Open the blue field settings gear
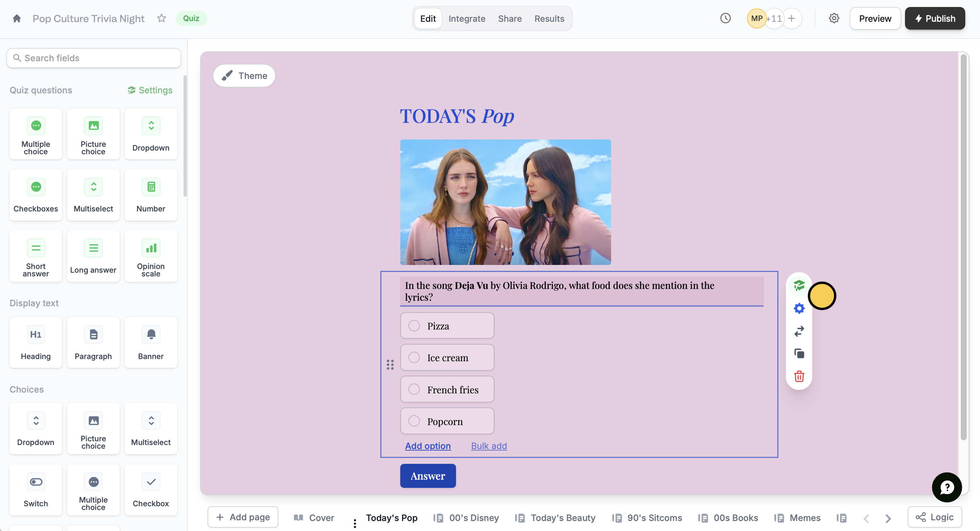The width and height of the screenshot is (980, 531). [x=799, y=308]
